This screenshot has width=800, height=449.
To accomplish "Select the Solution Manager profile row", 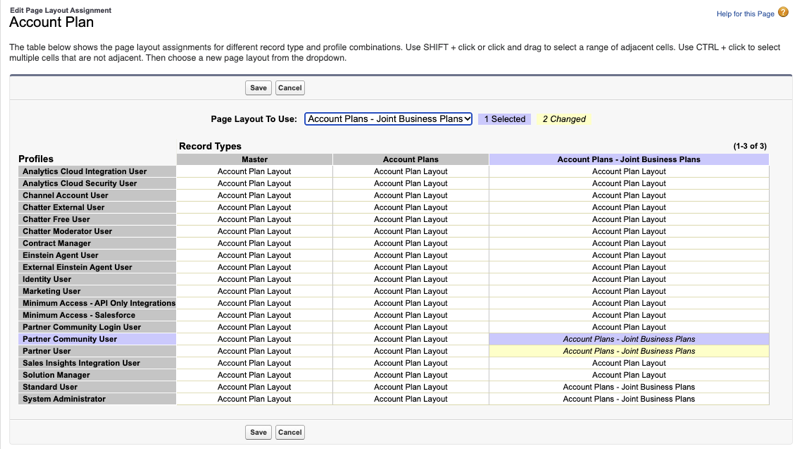I will click(97, 375).
